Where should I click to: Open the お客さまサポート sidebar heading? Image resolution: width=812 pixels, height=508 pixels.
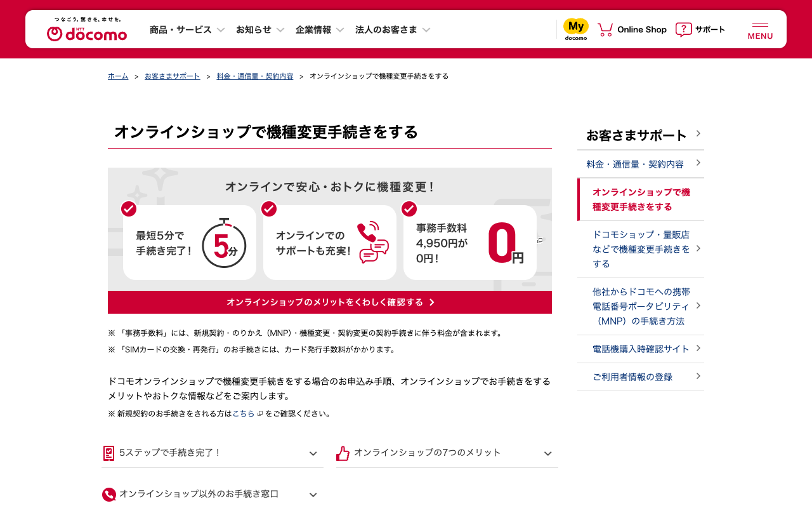coord(641,135)
